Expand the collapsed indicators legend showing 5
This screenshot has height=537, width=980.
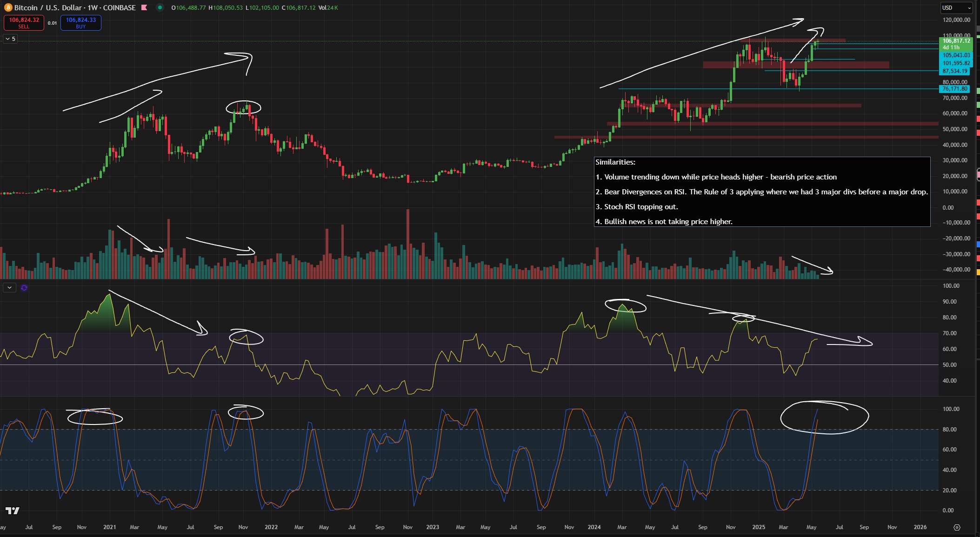(x=10, y=39)
